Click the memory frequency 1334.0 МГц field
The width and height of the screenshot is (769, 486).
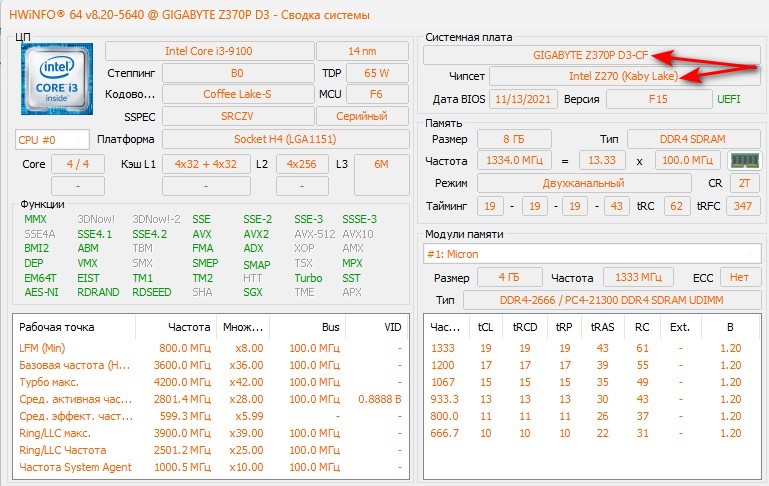[x=514, y=160]
